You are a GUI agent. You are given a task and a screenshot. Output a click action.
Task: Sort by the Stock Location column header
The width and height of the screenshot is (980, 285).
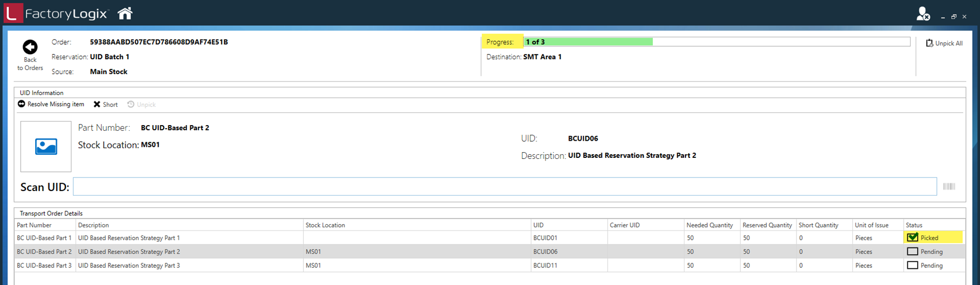(325, 225)
